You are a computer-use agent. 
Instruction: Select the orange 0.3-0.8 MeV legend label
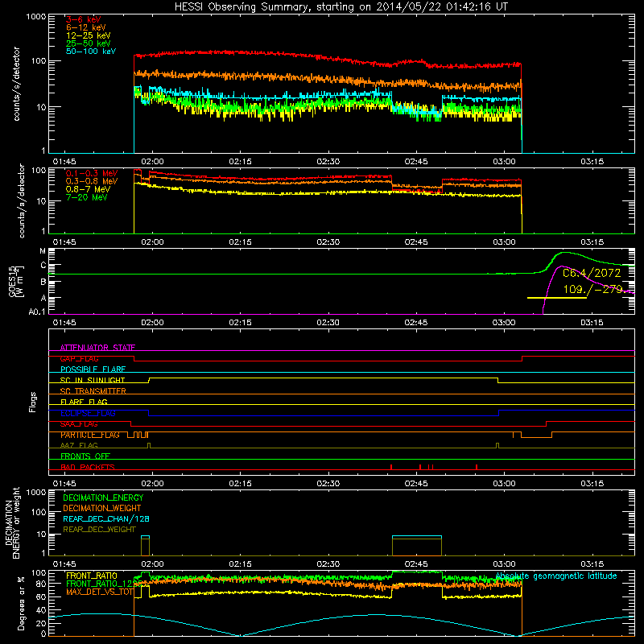(x=92, y=181)
